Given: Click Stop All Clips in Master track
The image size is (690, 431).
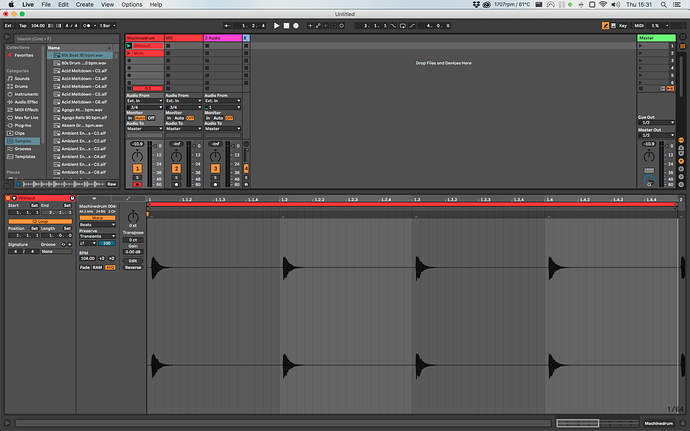Looking at the screenshot, I should (x=641, y=88).
